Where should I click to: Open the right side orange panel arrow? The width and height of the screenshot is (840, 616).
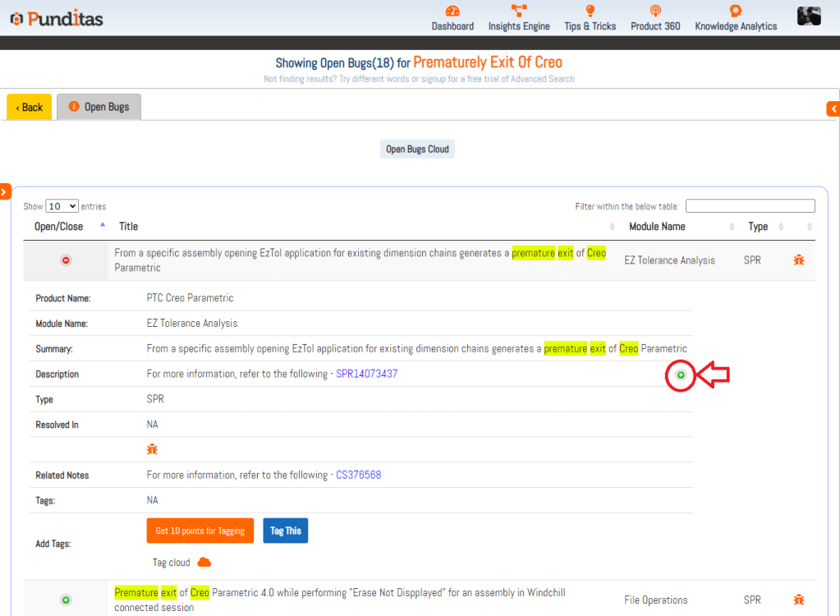(x=833, y=108)
